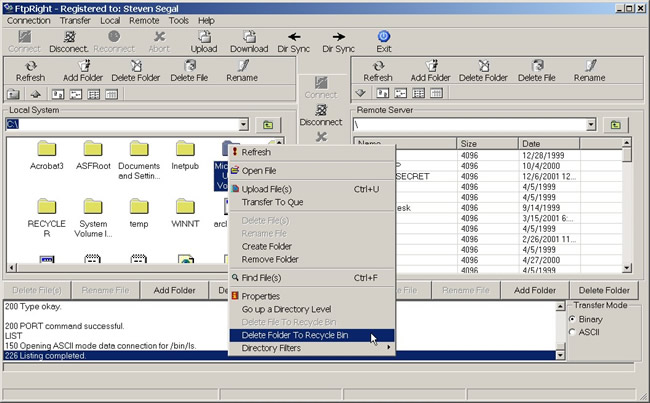Select Documents and Settings folder icon
Image resolution: width=650 pixels, height=403 pixels.
(x=139, y=149)
